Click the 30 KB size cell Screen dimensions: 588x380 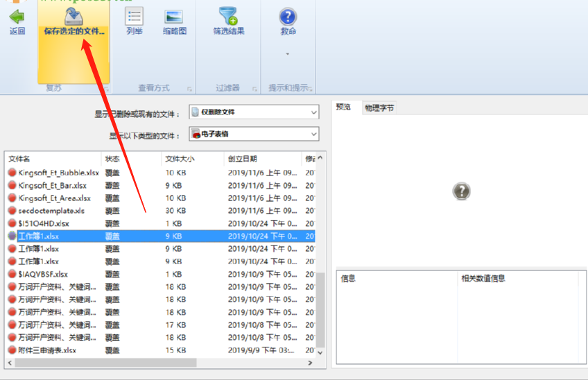pos(176,210)
